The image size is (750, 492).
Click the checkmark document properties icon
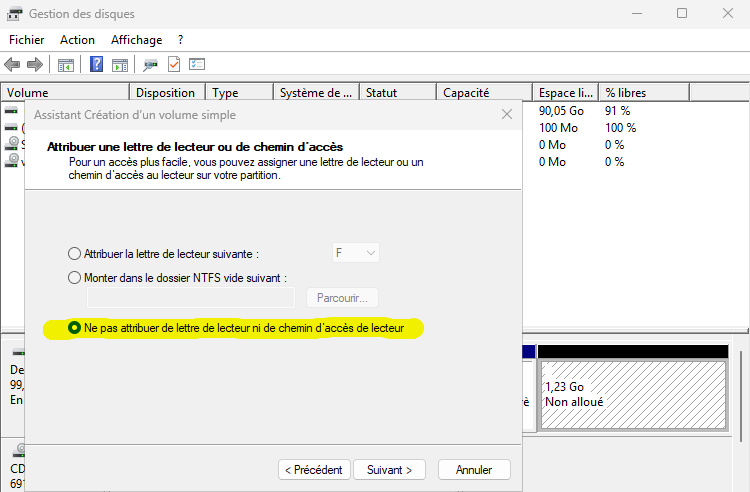[174, 65]
